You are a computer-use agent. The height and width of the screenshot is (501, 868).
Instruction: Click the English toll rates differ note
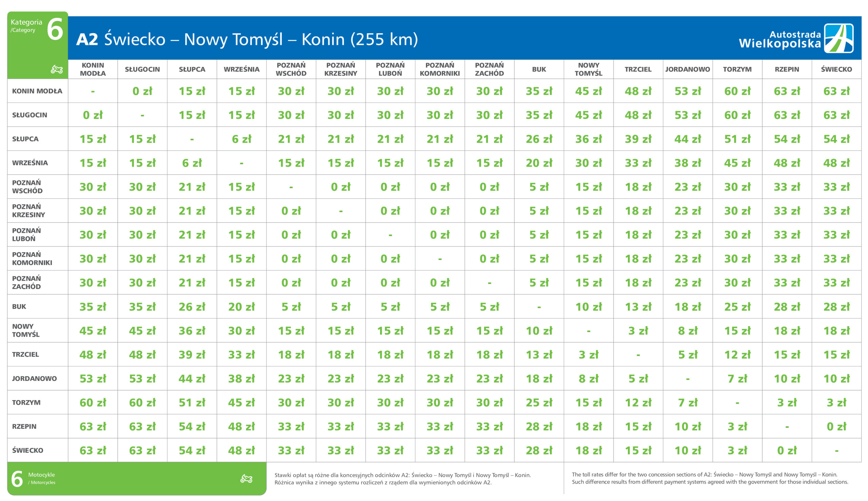click(x=710, y=478)
